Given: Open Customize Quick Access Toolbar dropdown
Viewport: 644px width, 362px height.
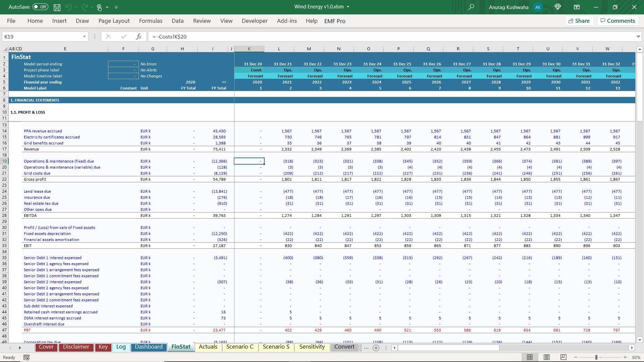Looking at the screenshot, I should pos(116,7).
